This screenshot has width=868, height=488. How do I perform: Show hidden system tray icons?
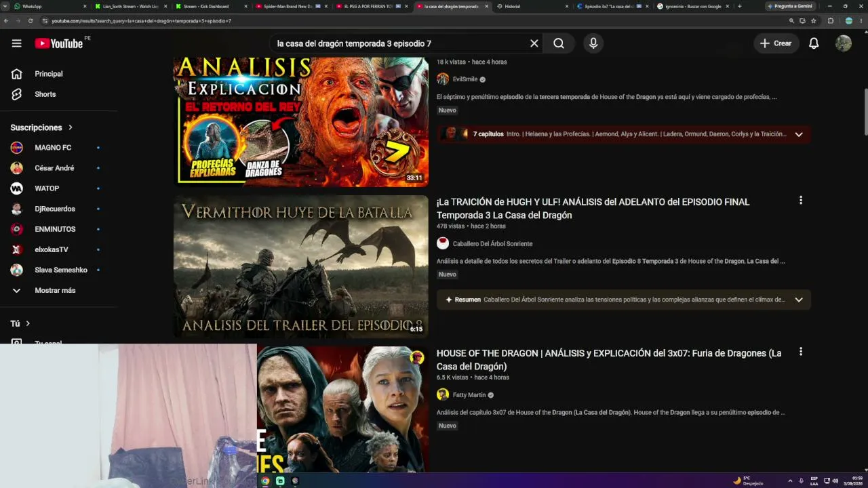pyautogui.click(x=790, y=481)
